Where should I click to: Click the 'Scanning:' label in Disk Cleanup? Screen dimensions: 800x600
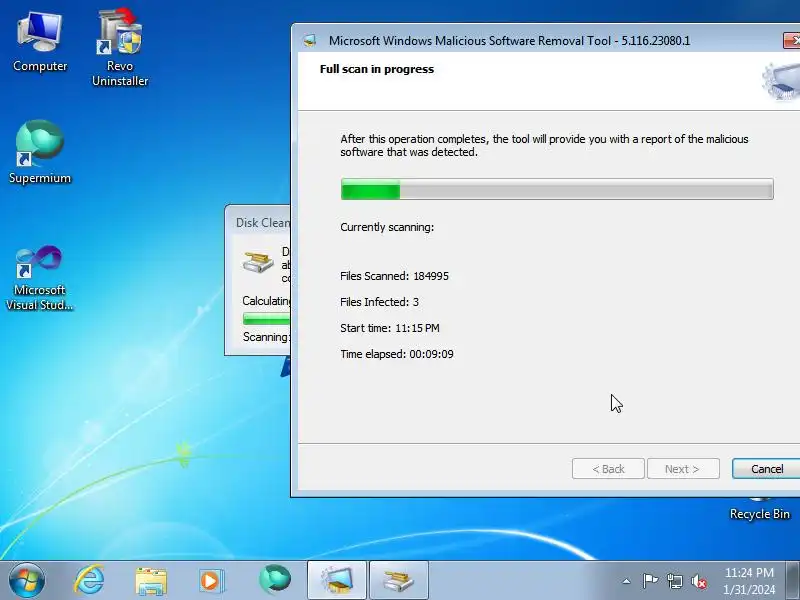point(266,337)
